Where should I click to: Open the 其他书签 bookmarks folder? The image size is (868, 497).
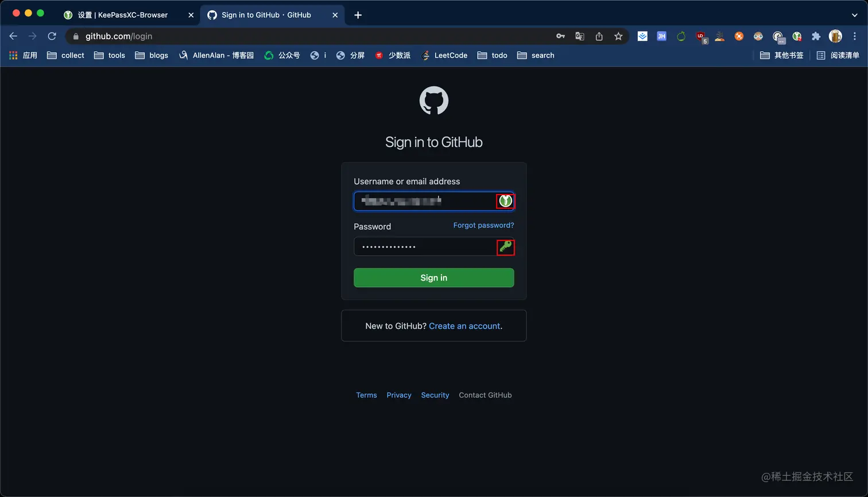(781, 56)
